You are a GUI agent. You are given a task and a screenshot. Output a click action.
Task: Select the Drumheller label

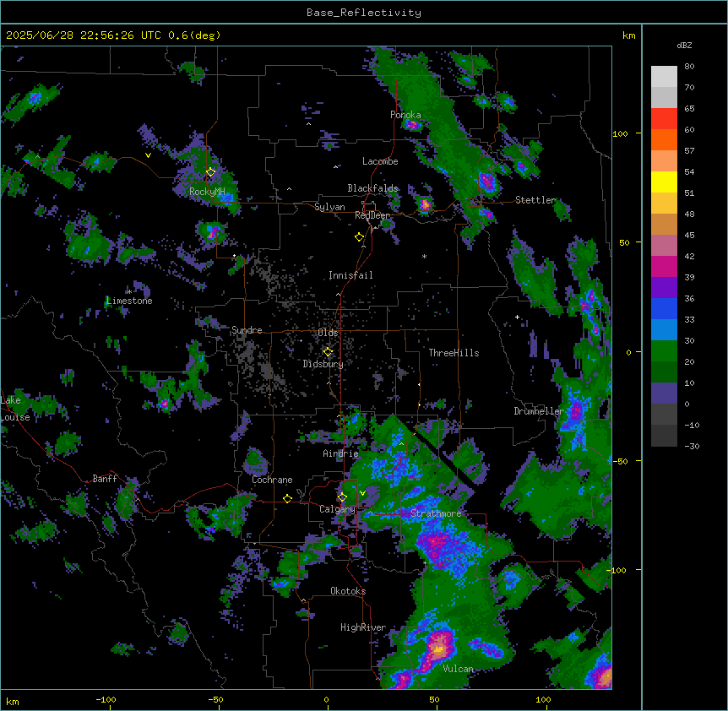(539, 411)
